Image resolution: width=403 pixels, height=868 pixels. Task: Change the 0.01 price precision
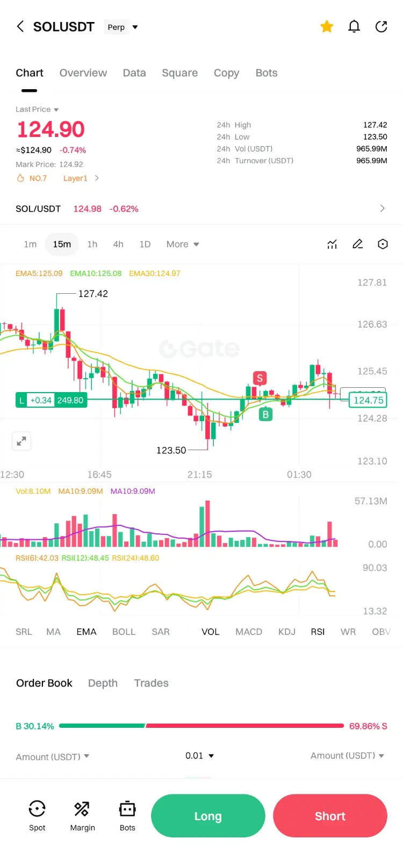(199, 756)
